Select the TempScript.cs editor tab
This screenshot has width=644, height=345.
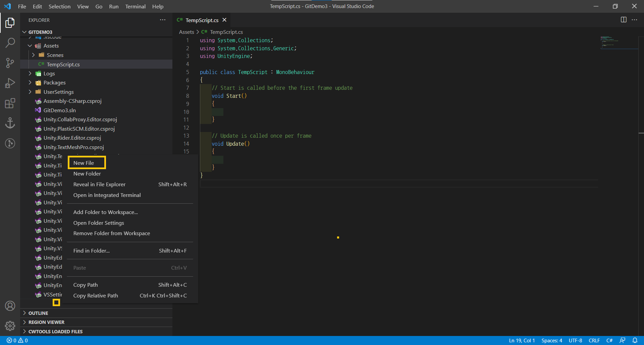(x=202, y=20)
